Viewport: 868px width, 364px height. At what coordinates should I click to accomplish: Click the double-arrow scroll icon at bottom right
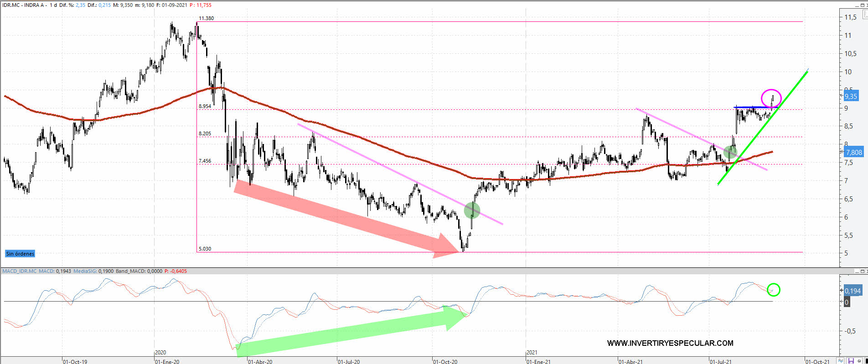pos(841,361)
